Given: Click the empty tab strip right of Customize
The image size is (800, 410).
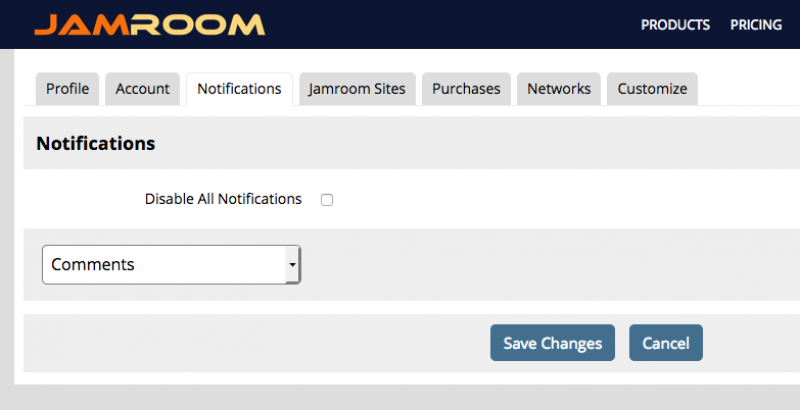Looking at the screenshot, I should click(748, 89).
